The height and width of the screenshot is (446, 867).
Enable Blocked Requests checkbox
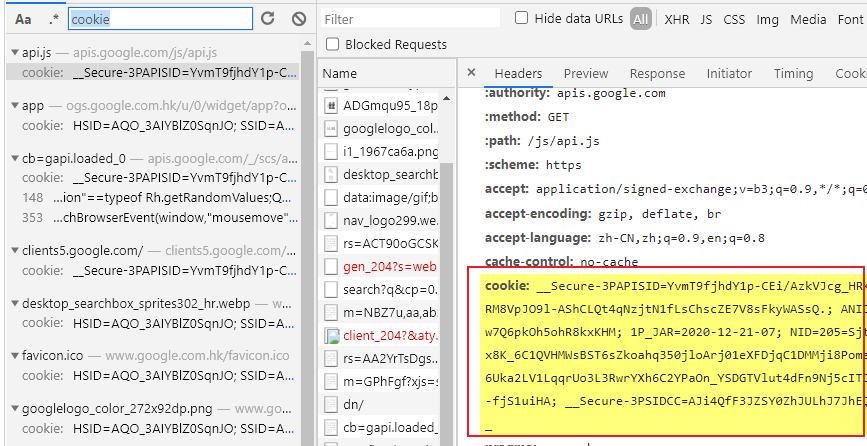point(332,44)
